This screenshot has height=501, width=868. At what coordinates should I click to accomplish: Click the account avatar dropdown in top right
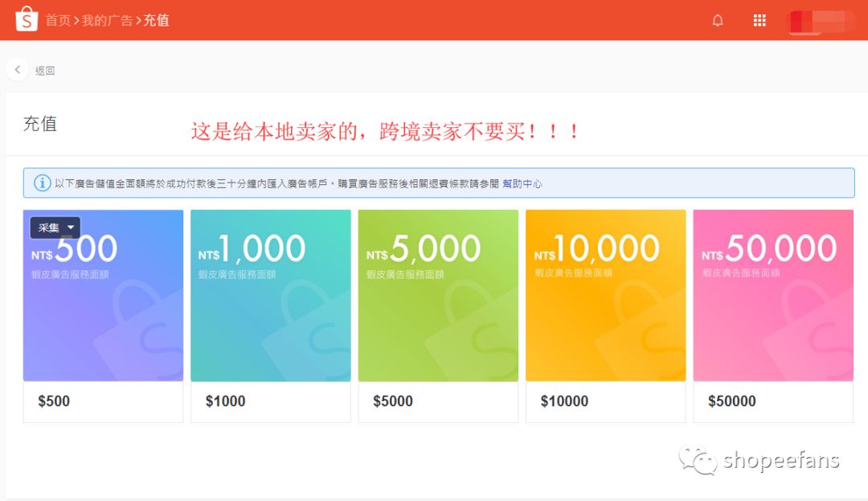[x=820, y=19]
